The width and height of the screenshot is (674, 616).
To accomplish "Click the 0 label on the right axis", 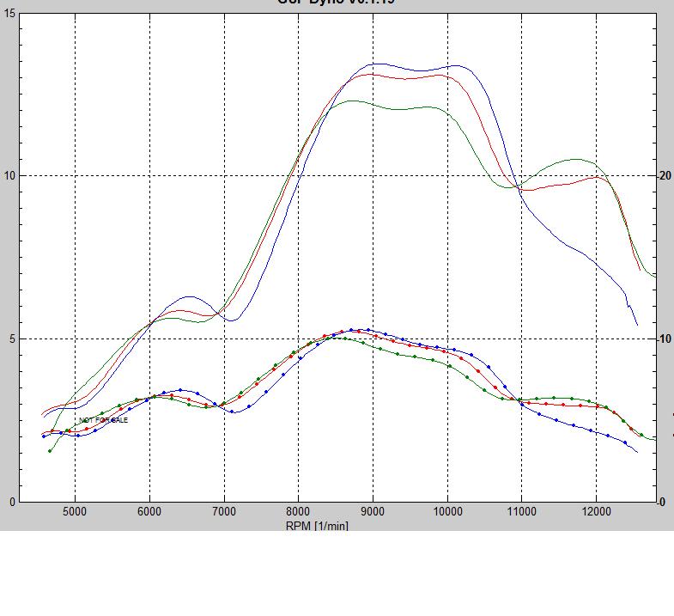I will (x=660, y=502).
